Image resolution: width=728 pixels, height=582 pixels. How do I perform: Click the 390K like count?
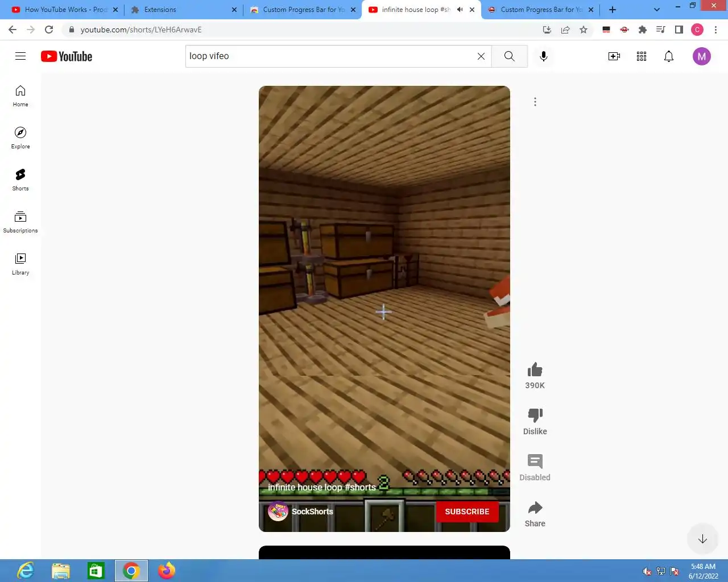(x=535, y=385)
